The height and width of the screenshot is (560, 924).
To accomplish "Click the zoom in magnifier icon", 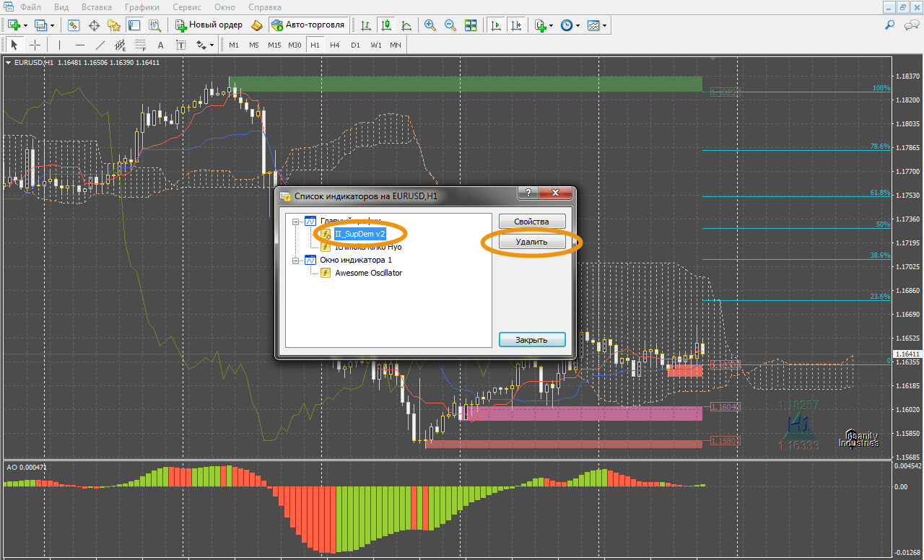I will [x=430, y=25].
